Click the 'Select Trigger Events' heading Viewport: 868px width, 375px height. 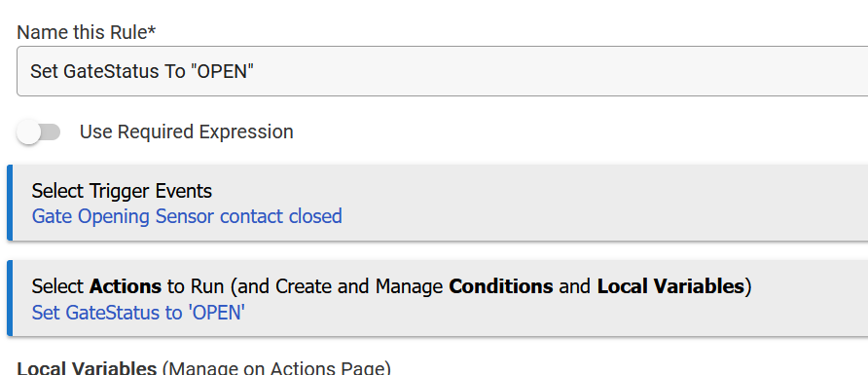(x=122, y=191)
